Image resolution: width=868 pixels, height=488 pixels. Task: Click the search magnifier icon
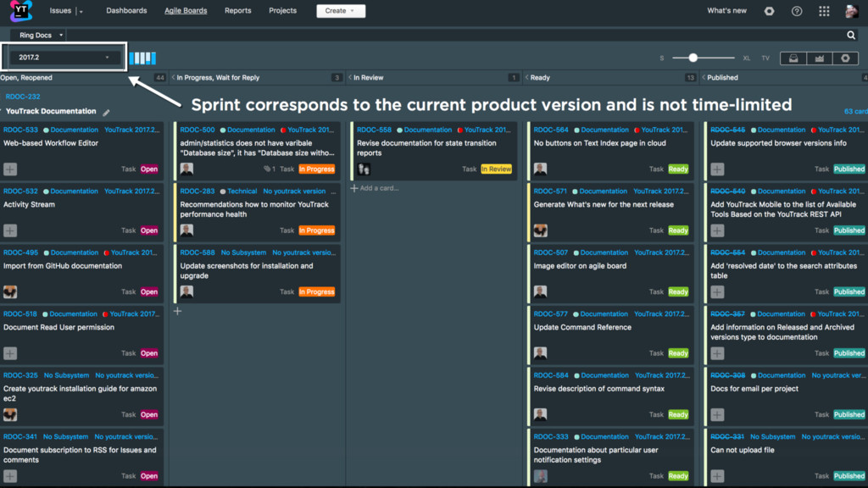coord(851,35)
